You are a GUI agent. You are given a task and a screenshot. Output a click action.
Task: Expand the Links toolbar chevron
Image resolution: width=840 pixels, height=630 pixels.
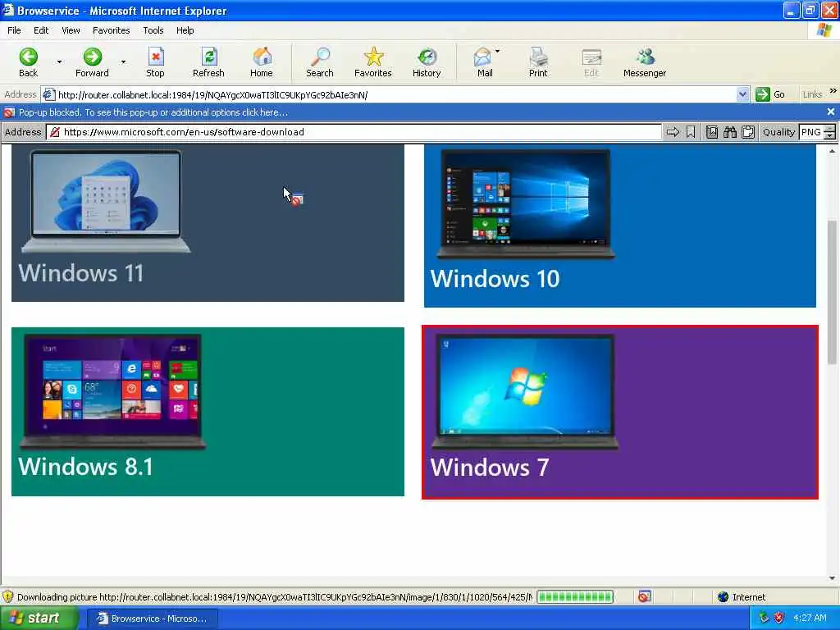pos(833,91)
